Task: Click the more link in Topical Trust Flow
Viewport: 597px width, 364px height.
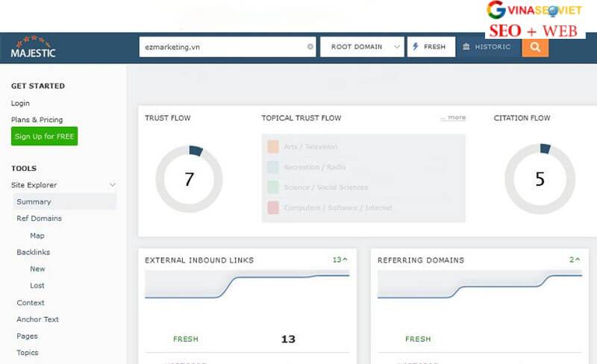Action: [x=453, y=117]
